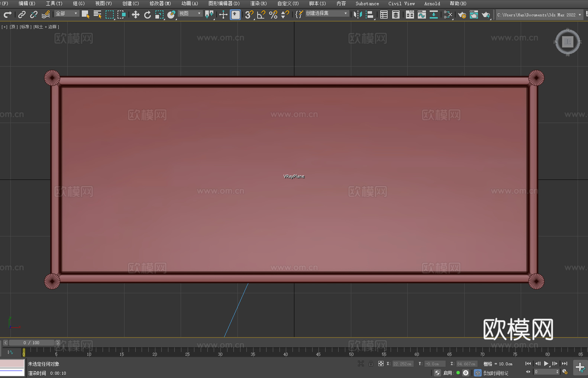Click the time slider 0 / 100 handle
The width and height of the screenshot is (588, 378).
point(32,343)
